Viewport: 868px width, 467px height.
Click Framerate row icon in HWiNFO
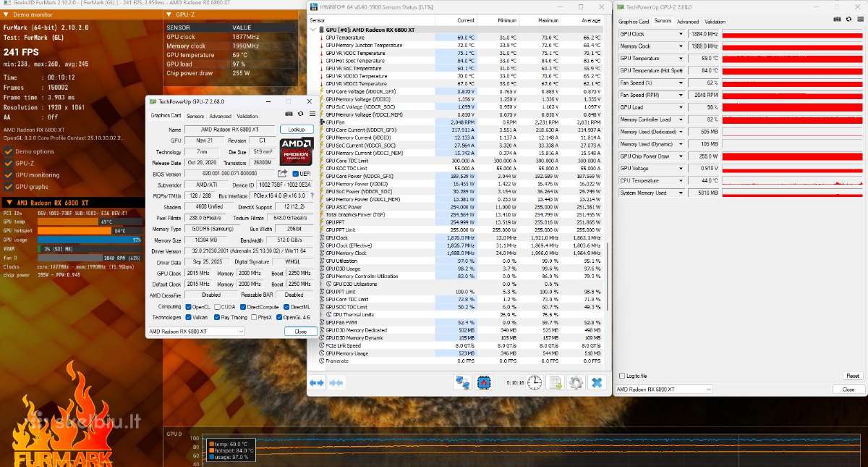click(x=320, y=360)
